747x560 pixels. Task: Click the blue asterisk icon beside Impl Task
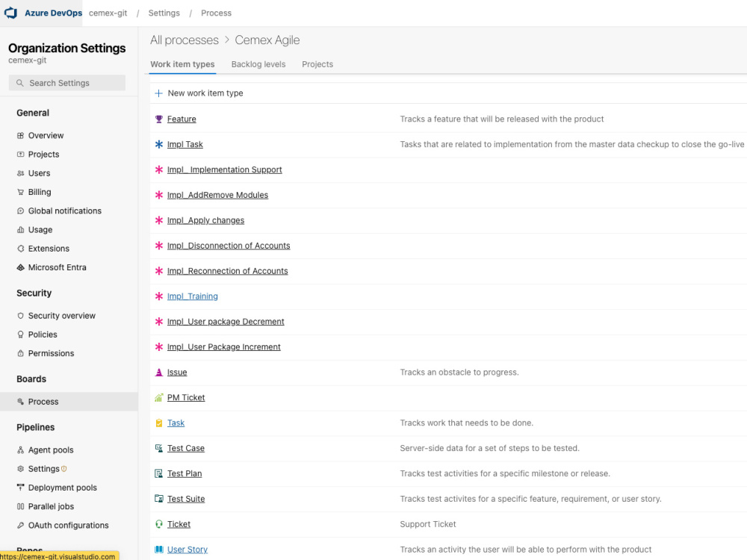[x=159, y=144]
